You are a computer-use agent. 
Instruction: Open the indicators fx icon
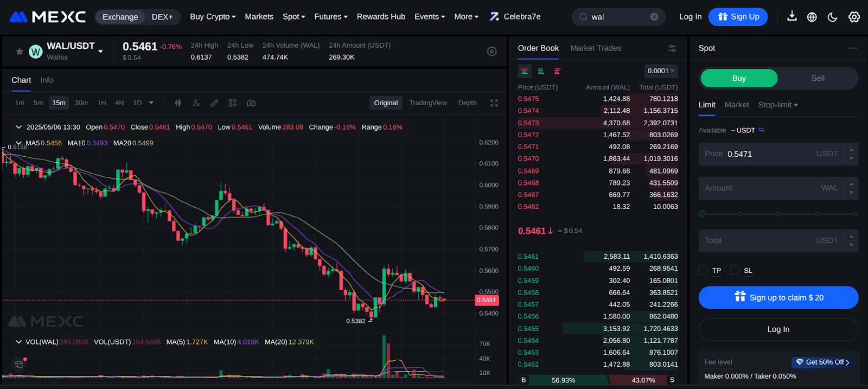coord(196,103)
